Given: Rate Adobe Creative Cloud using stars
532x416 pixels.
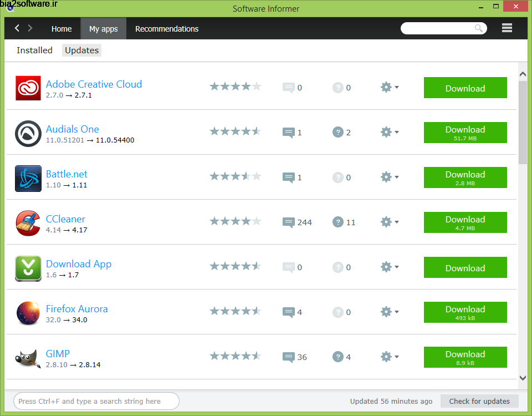Looking at the screenshot, I should point(235,87).
